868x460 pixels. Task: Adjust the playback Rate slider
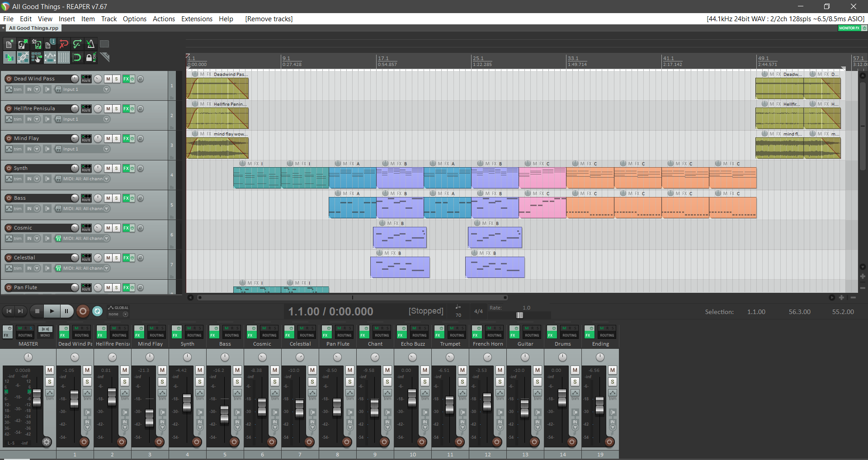tap(520, 315)
